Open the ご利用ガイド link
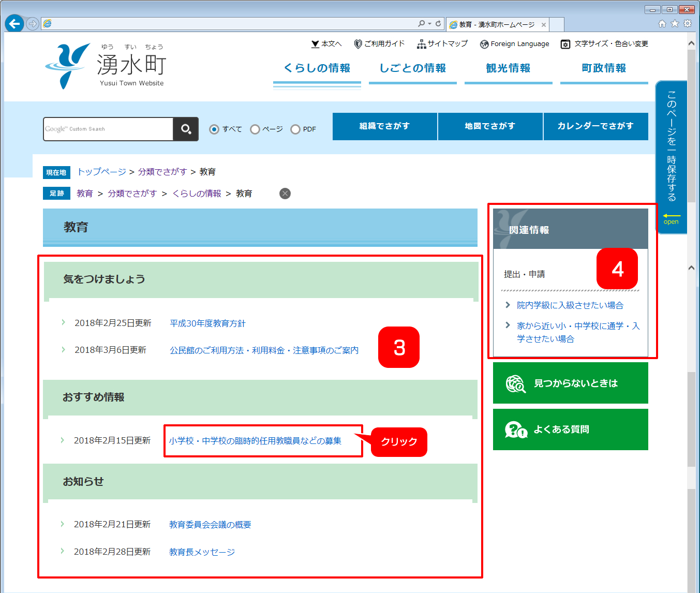The image size is (700, 593). 379,44
